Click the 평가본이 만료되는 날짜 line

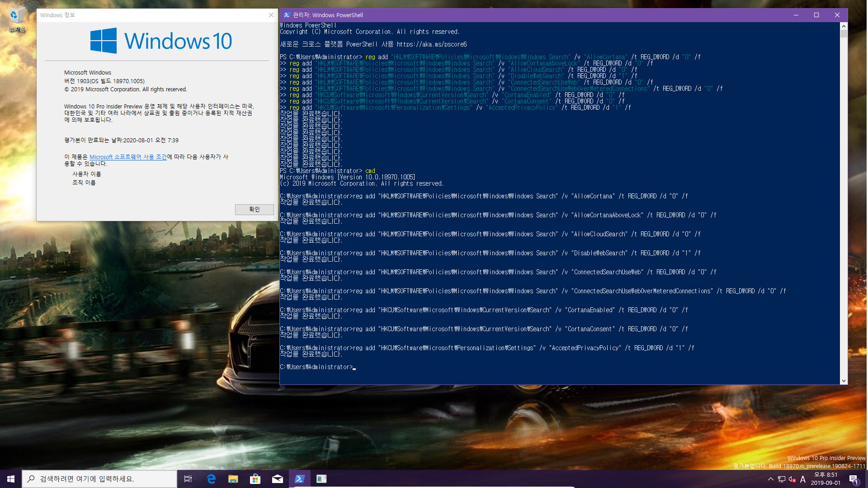121,140
